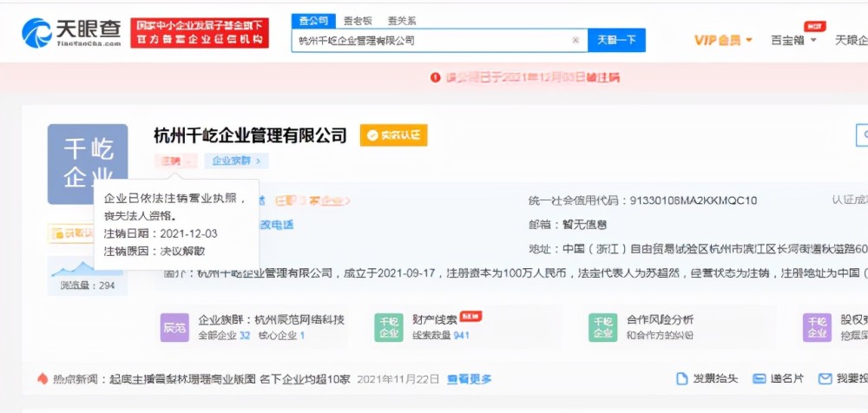The width and height of the screenshot is (868, 413).
Task: Open 全部企业 32 link
Action: click(x=224, y=336)
